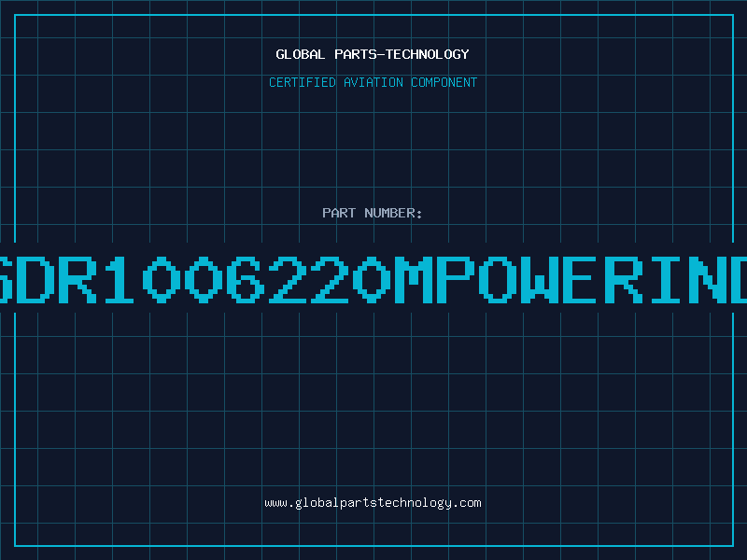Select the CERTIFIED AVIATION COMPONENT subtitle

point(373,82)
